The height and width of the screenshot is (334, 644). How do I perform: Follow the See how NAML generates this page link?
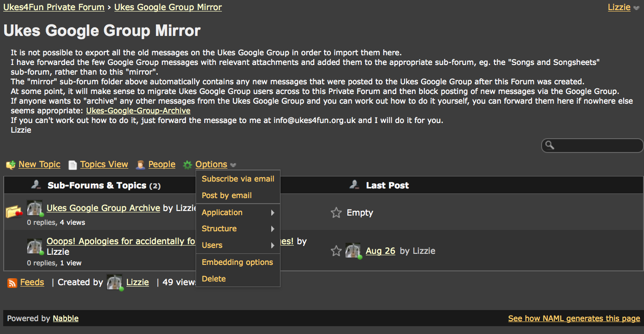coord(574,318)
